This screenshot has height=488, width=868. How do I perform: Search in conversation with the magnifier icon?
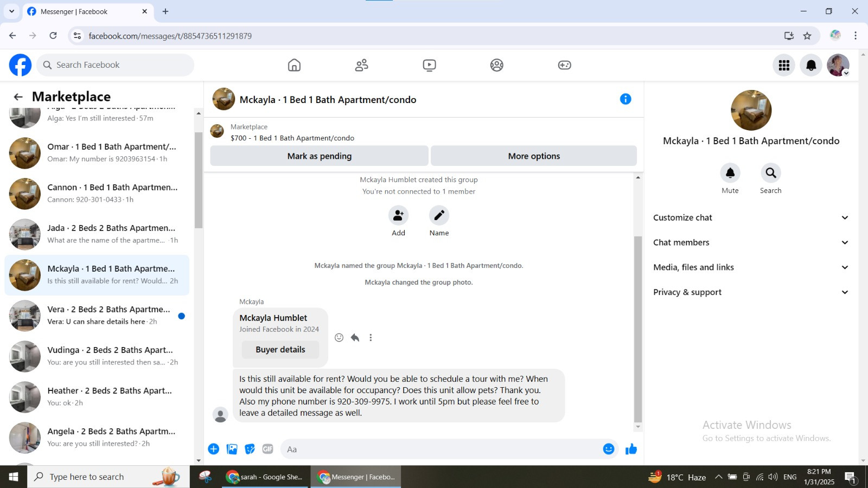click(770, 173)
